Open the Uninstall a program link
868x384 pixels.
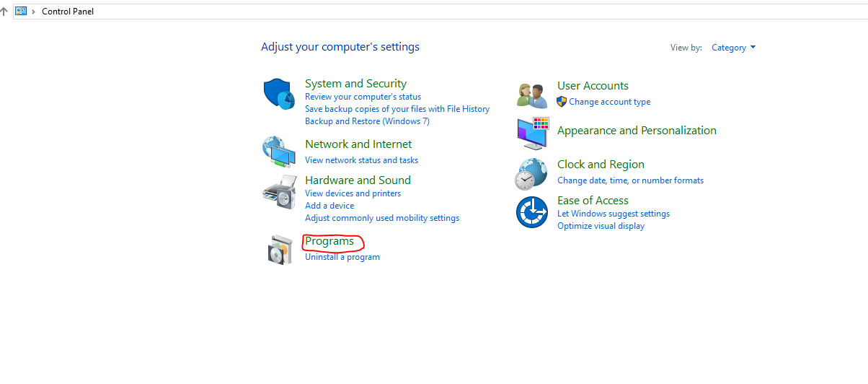point(342,257)
